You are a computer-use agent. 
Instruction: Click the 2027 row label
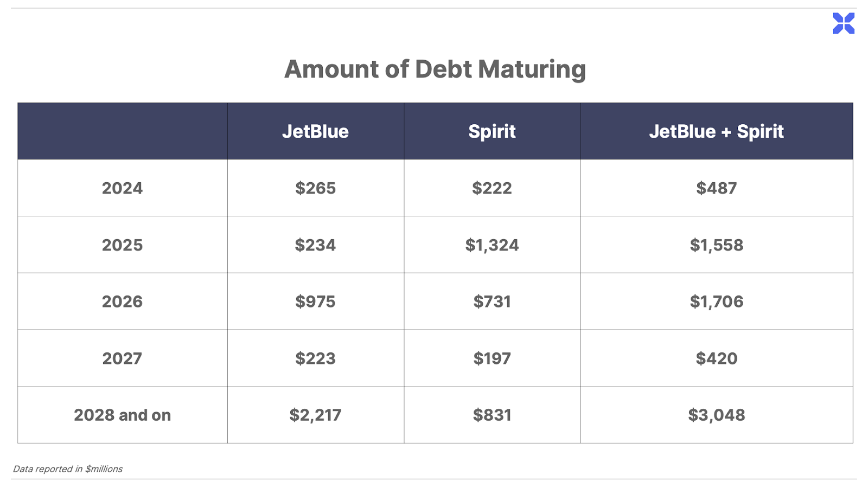click(x=122, y=358)
